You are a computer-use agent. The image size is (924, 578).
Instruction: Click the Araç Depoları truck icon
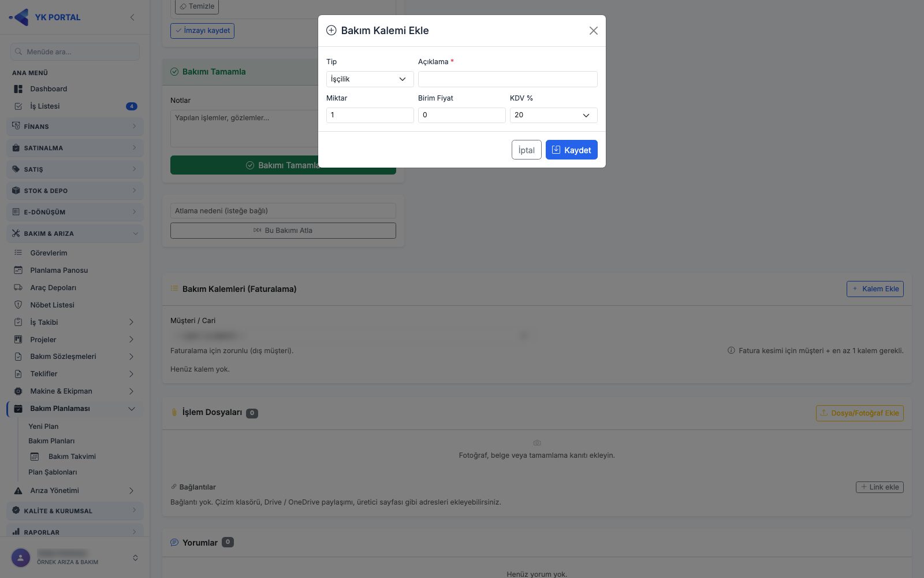tap(18, 287)
